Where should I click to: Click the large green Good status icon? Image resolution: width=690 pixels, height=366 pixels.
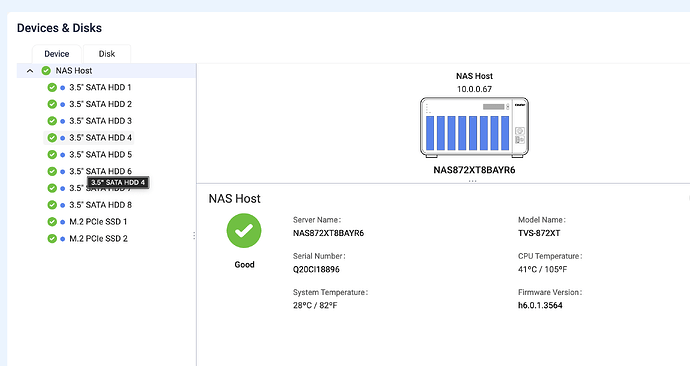244,231
